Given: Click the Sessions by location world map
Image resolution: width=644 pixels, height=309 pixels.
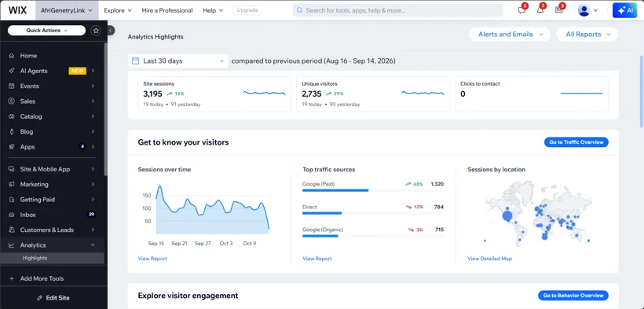Looking at the screenshot, I should 538,214.
